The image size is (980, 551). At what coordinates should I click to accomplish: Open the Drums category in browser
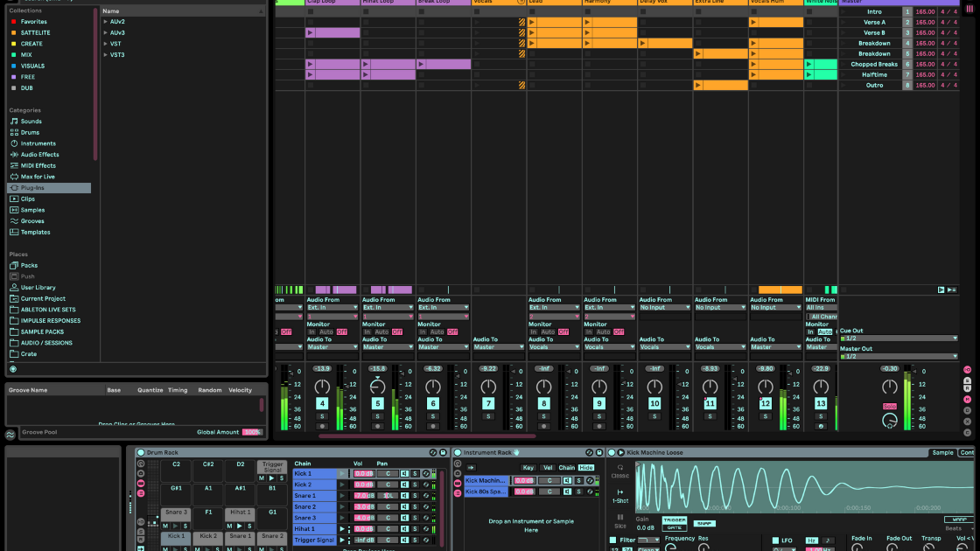click(x=31, y=132)
